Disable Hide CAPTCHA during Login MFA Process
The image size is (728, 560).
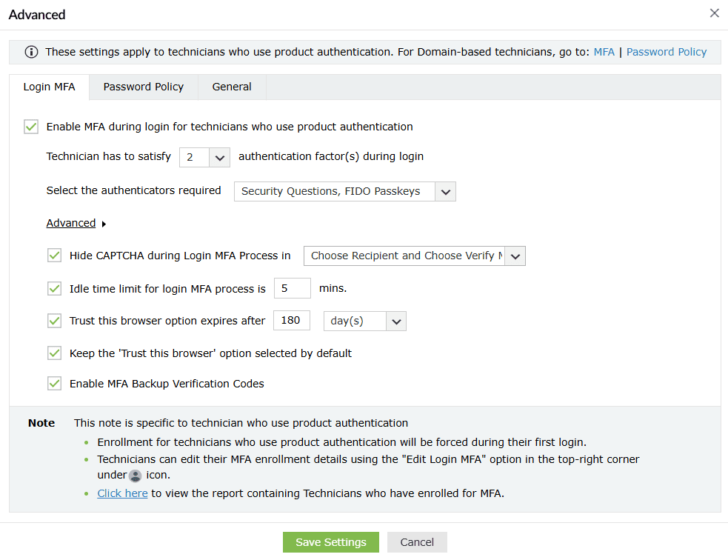[54, 255]
